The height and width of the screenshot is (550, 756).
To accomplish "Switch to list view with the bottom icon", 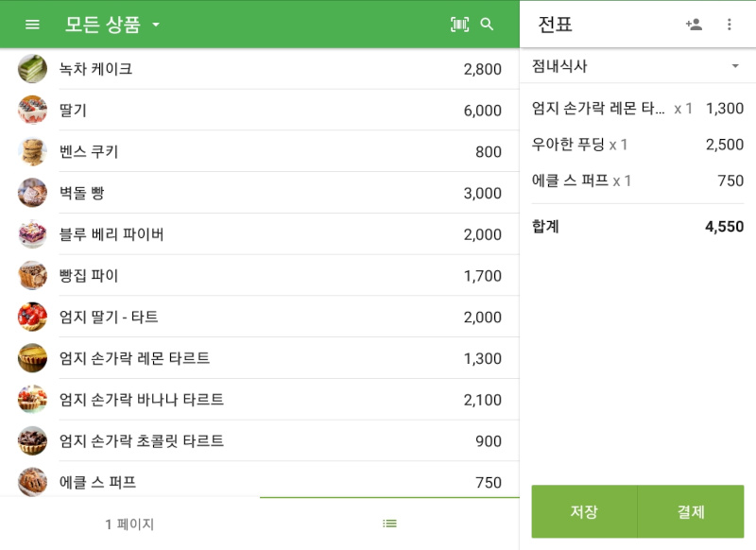I will (388, 523).
